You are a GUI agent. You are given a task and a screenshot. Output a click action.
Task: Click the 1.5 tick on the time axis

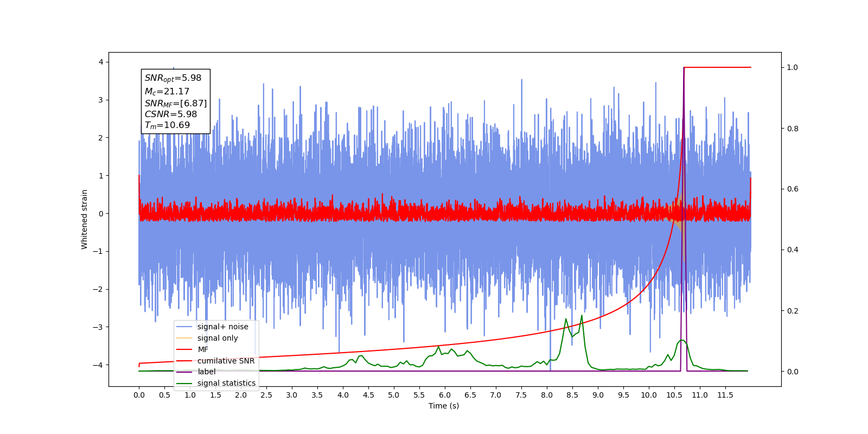coord(215,395)
